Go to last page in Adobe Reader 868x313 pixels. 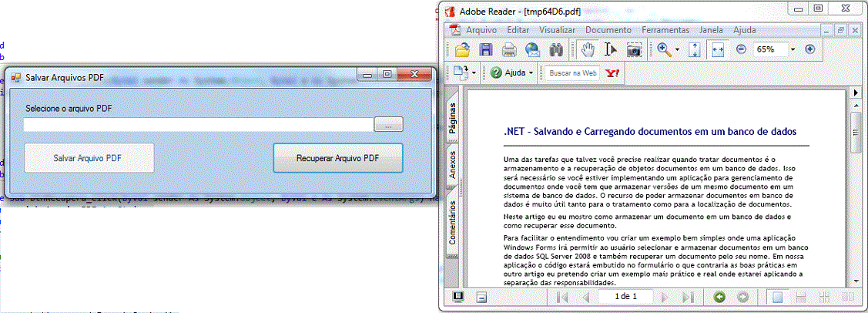coord(688,298)
